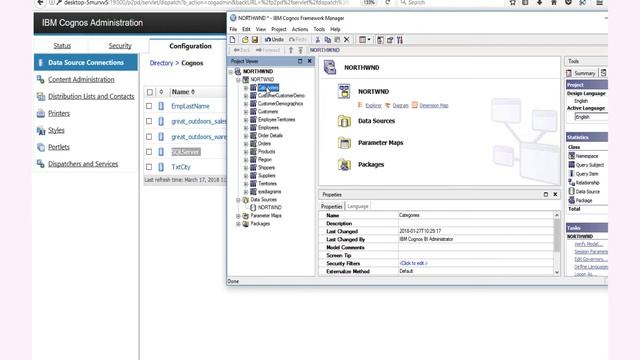This screenshot has height=360, width=640.
Task: Collapse the Data Sources tree node
Action: tap(238, 200)
